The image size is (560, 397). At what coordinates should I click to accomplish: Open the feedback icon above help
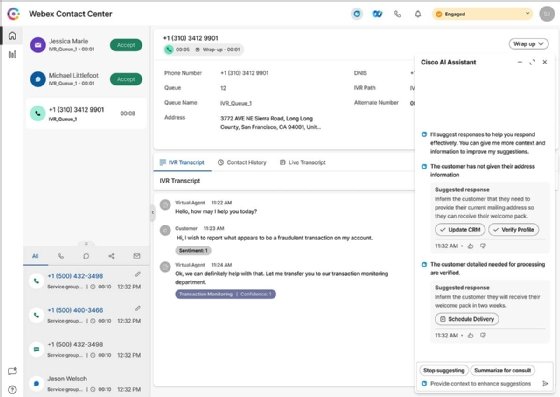(x=12, y=371)
